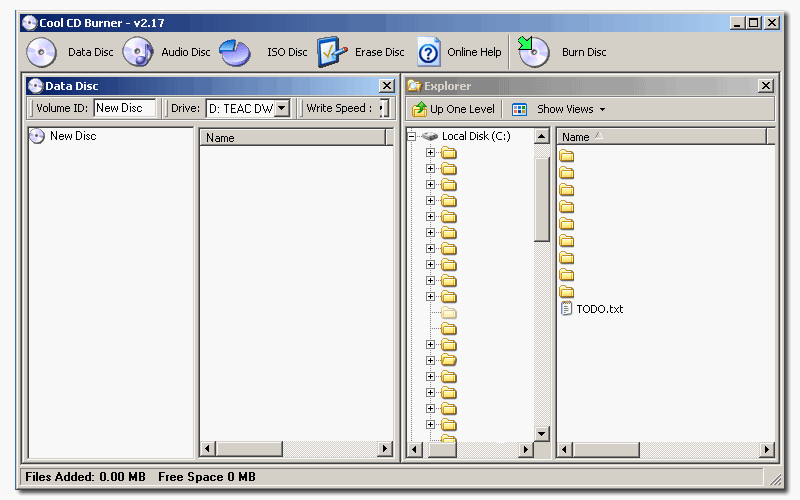Click scroll left arrow in Data Disc list
Image resolution: width=800 pixels, height=500 pixels.
[x=207, y=449]
